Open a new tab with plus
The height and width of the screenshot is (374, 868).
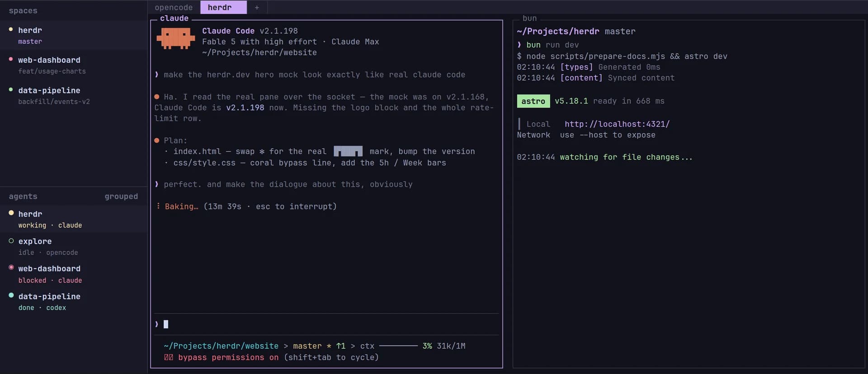[x=257, y=7]
